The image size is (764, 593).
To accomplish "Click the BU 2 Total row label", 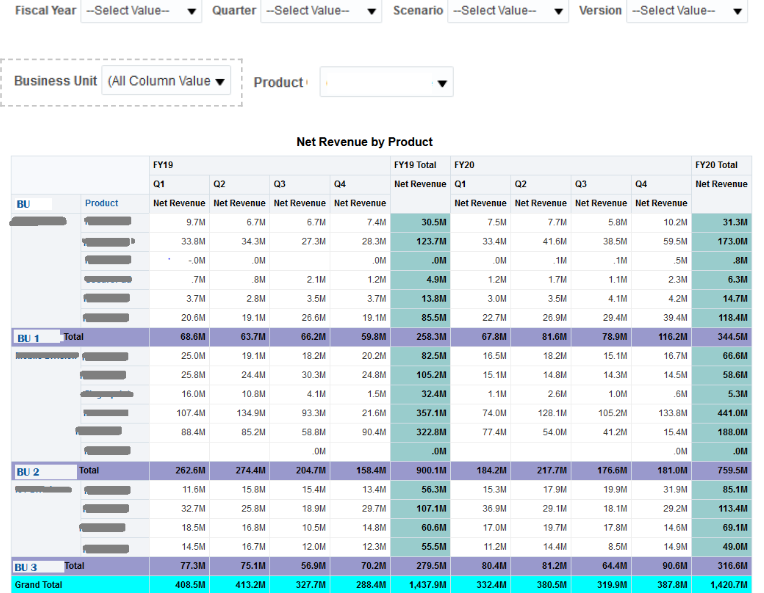I will 56,470.
